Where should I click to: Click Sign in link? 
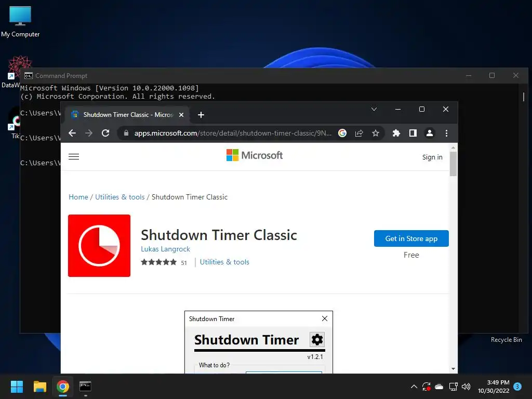[432, 157]
